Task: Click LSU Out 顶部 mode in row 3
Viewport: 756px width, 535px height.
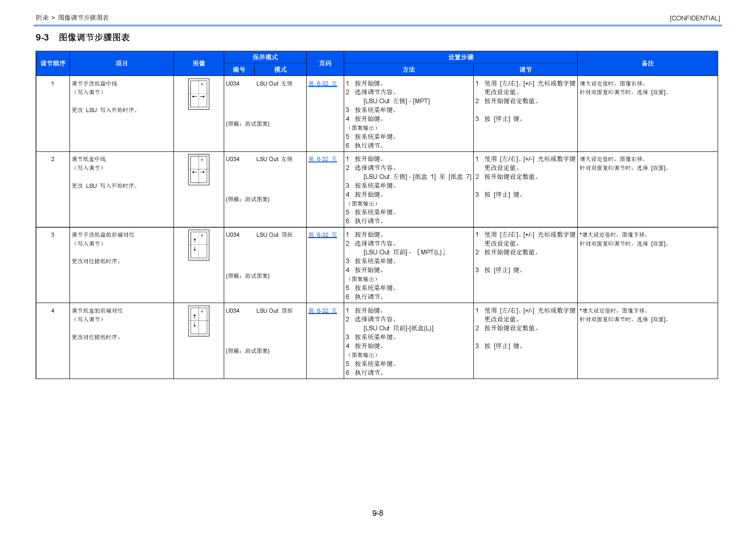Action: point(274,235)
